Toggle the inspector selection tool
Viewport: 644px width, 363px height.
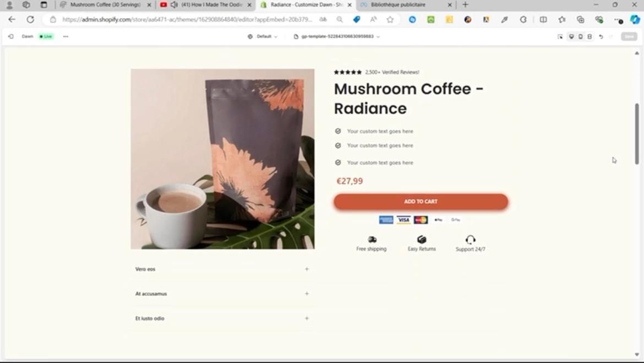pos(560,36)
